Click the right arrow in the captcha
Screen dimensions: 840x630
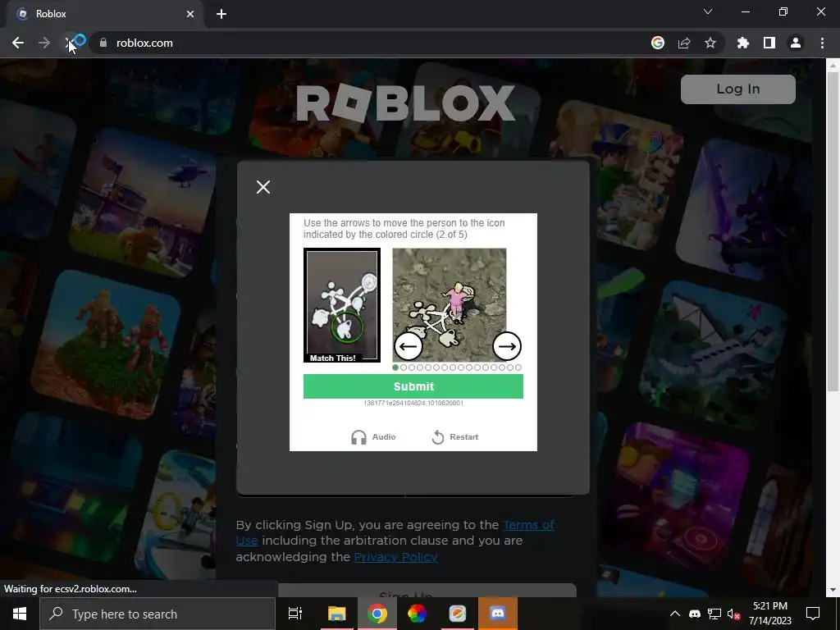tap(507, 346)
